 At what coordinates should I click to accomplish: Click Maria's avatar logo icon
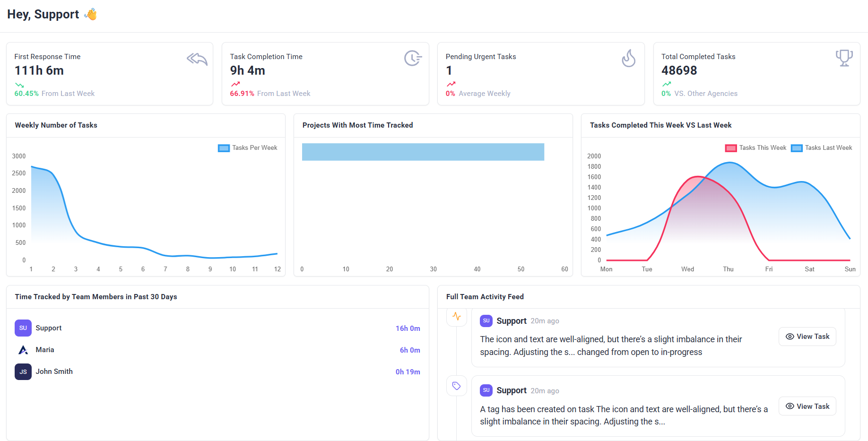(x=23, y=350)
